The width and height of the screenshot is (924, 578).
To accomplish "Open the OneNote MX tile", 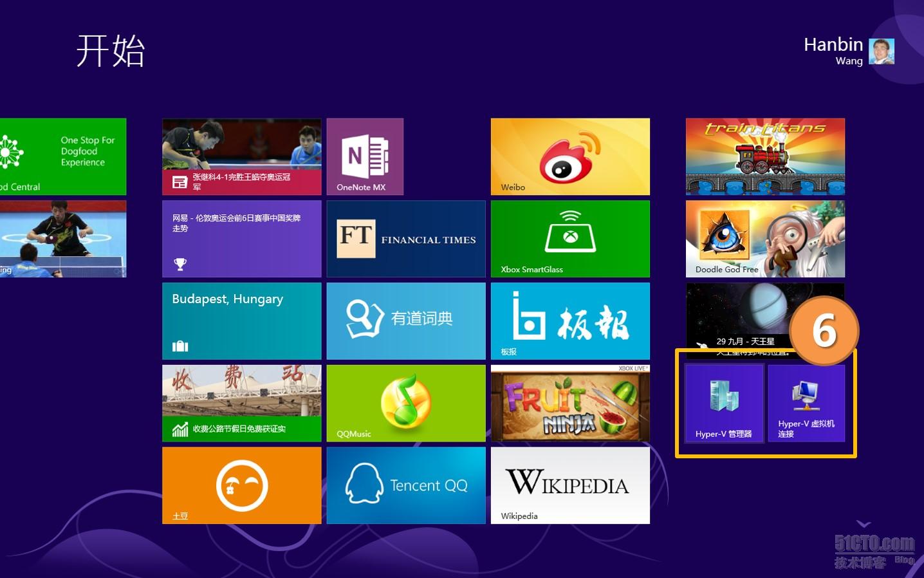I will tap(365, 156).
